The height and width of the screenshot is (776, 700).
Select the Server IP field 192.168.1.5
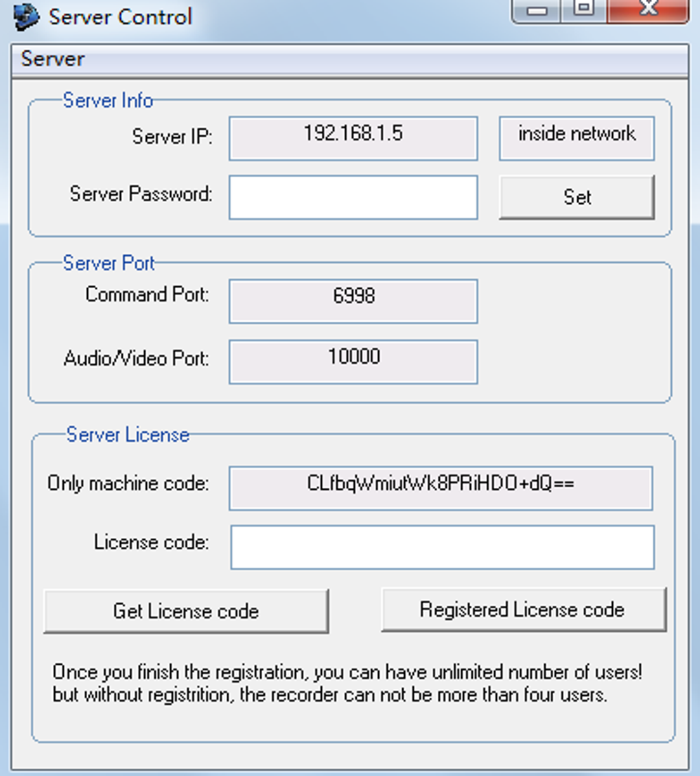tap(353, 138)
